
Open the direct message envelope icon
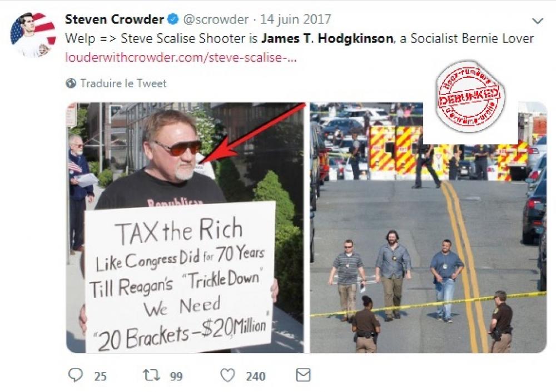[x=303, y=375]
